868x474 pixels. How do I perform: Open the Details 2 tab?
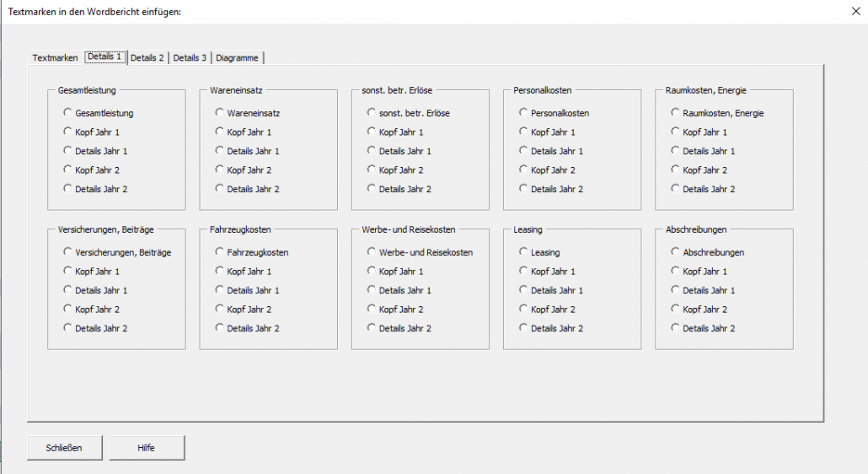147,57
